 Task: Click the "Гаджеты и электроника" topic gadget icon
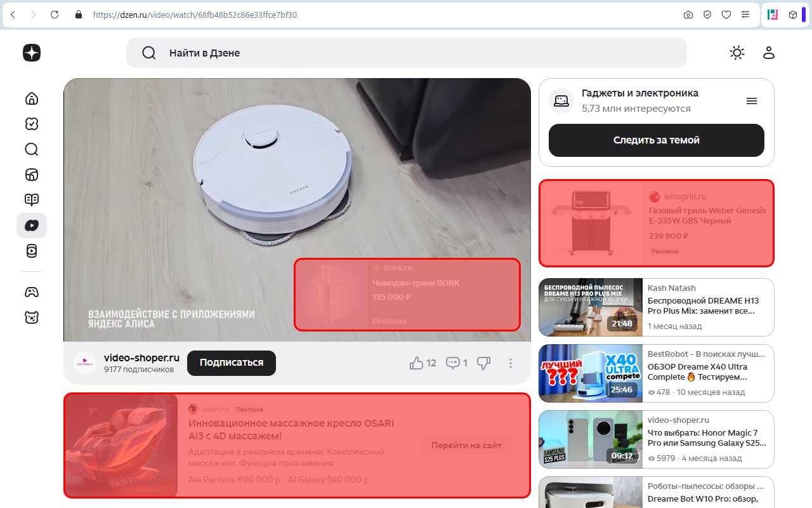click(x=561, y=101)
